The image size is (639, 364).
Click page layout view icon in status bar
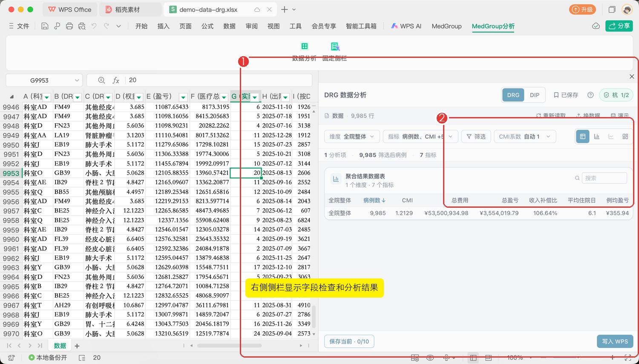click(488, 358)
